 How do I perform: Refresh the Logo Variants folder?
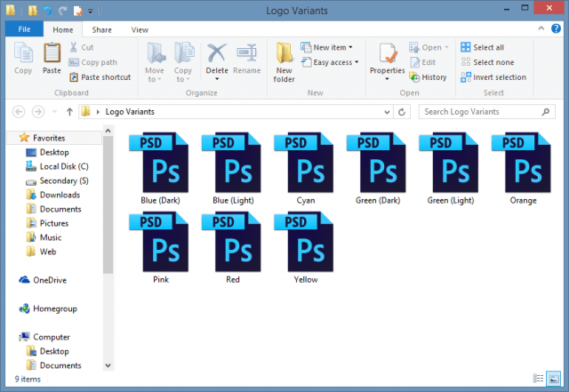[x=402, y=112]
